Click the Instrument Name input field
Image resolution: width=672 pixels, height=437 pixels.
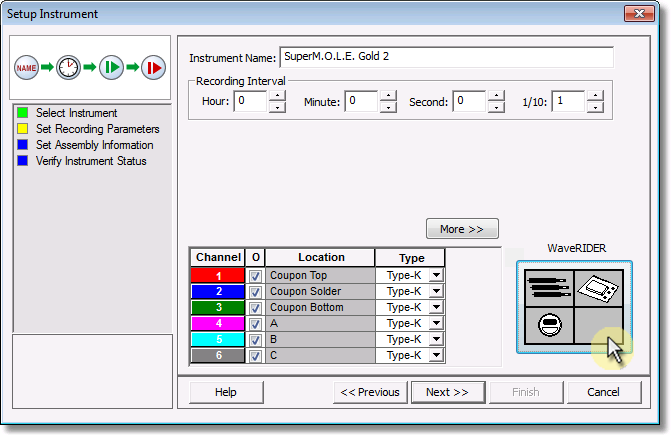click(447, 57)
